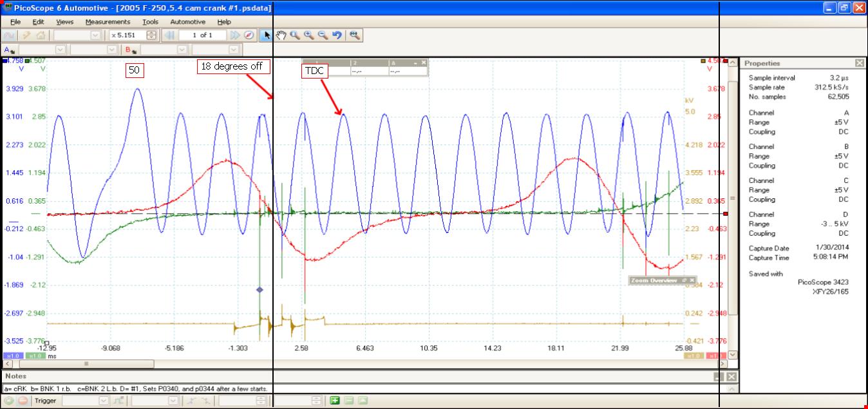The width and height of the screenshot is (868, 409).
Task: Select the zoom-out magnifier tool
Action: 323,35
